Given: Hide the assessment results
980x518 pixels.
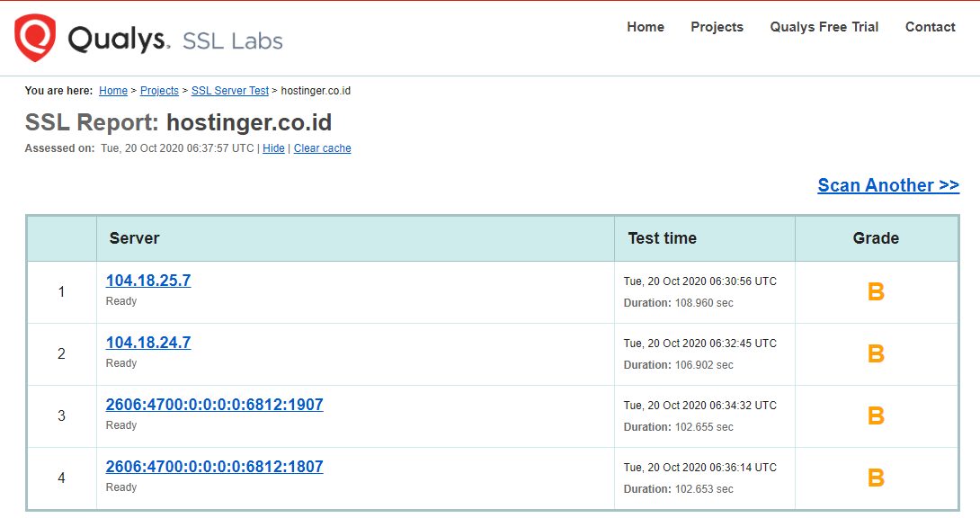Looking at the screenshot, I should [x=273, y=147].
